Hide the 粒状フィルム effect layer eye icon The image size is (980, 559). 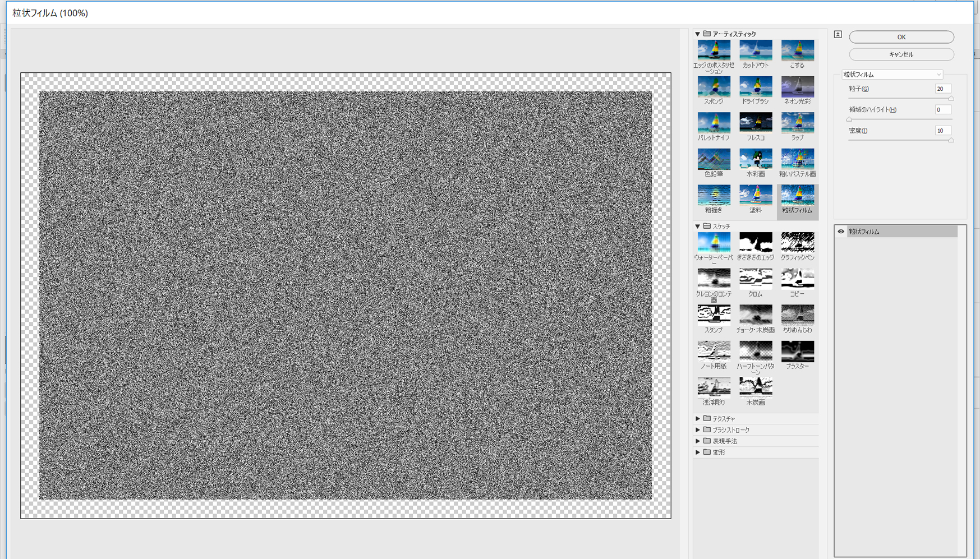840,232
